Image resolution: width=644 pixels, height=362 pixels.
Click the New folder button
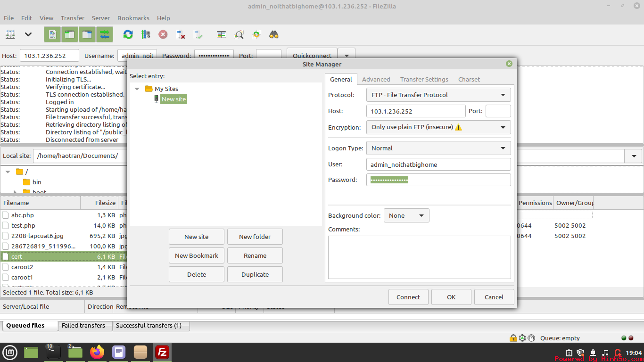click(x=255, y=237)
